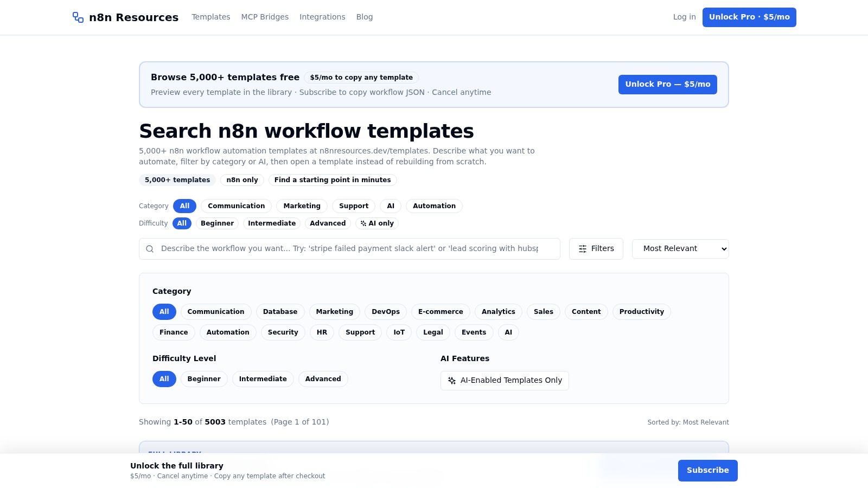Select IoT category chip
This screenshot has width=868, height=488.
tap(399, 332)
